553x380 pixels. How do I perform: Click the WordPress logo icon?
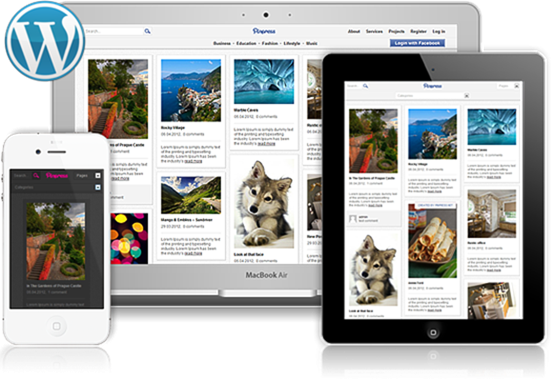coord(45,41)
